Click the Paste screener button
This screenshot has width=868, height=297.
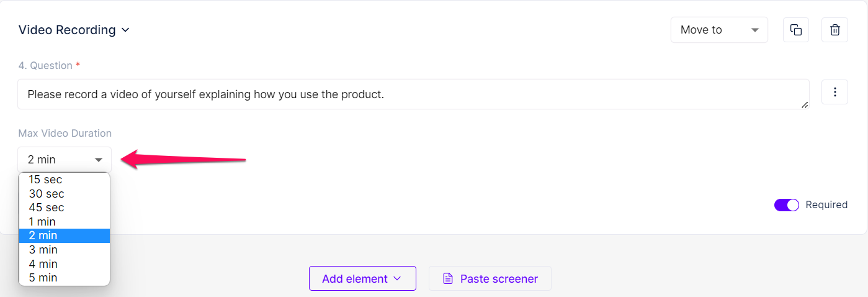[490, 278]
